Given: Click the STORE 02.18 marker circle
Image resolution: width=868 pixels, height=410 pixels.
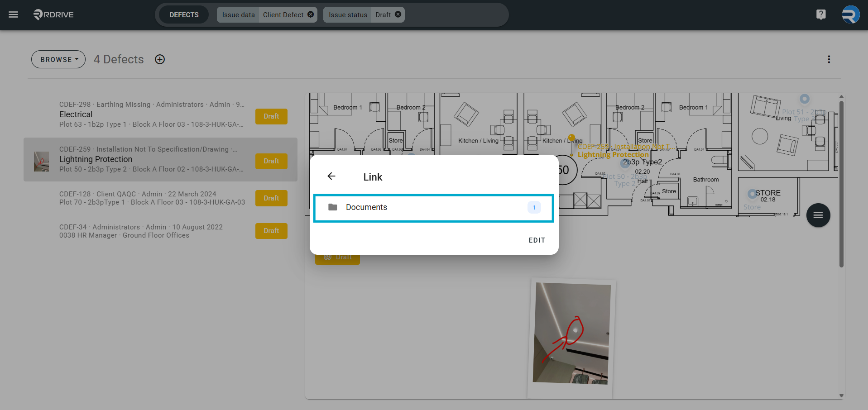Looking at the screenshot, I should coord(752,194).
